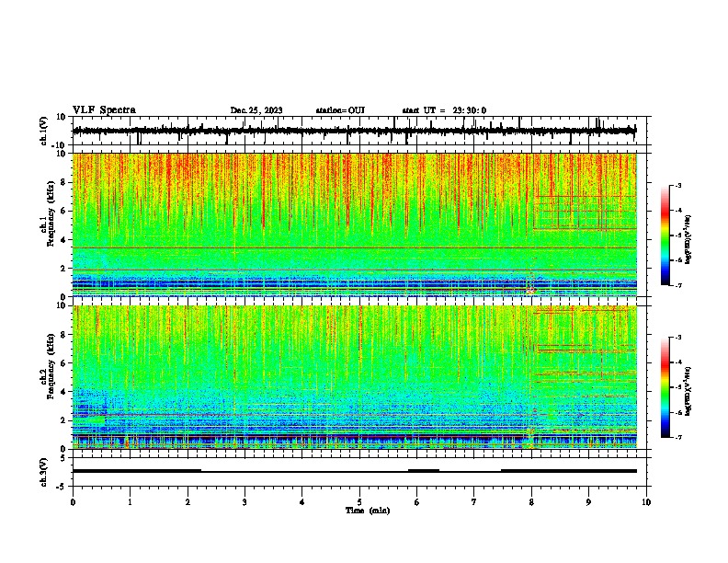728x563 pixels.
Task: Click the 'ch.3(V)' bottom panel axis label
Action: pyautogui.click(x=44, y=472)
